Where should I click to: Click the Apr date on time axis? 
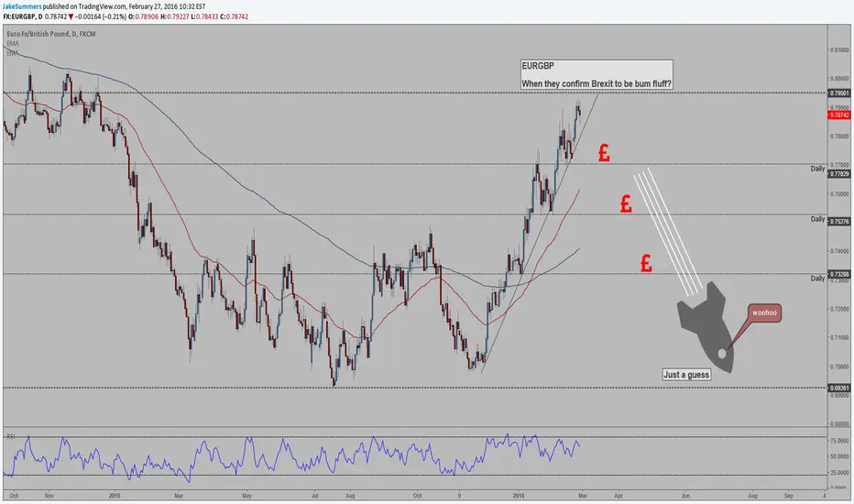pyautogui.click(x=619, y=496)
